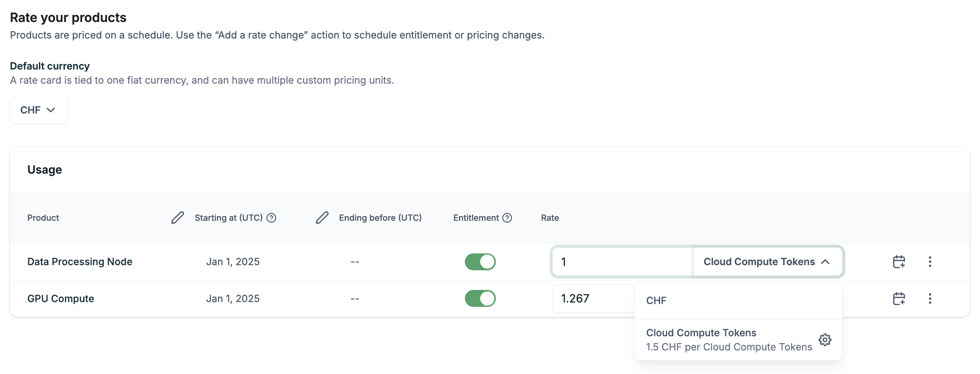Add rate change for GPU Compute row
Screen dimensions: 980x374
(x=899, y=299)
